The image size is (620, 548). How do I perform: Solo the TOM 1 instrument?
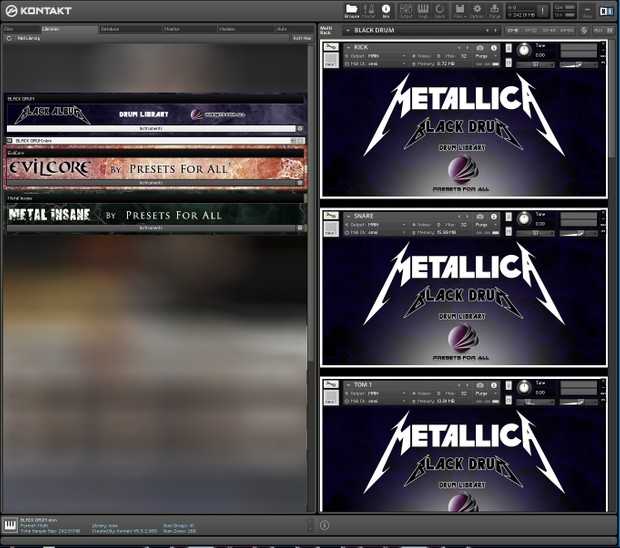[x=509, y=385]
